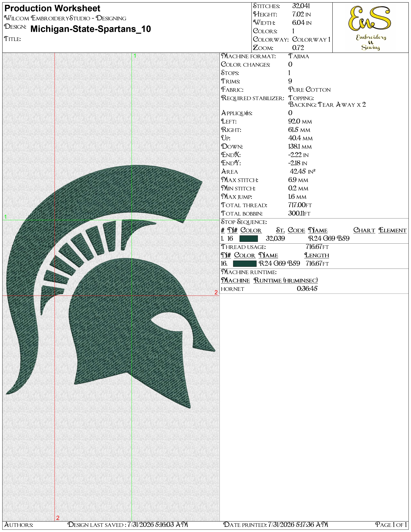Screen dimensions: 411x532
Task: Click the 'Chart' column header
Action: pos(364,230)
